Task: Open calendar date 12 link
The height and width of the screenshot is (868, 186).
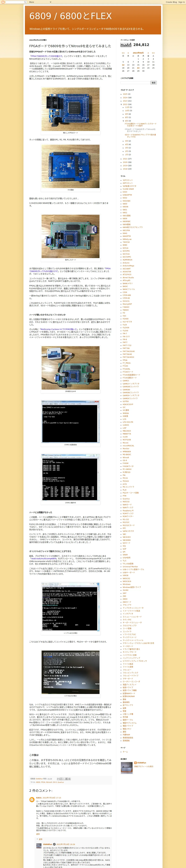Action: tap(123, 65)
